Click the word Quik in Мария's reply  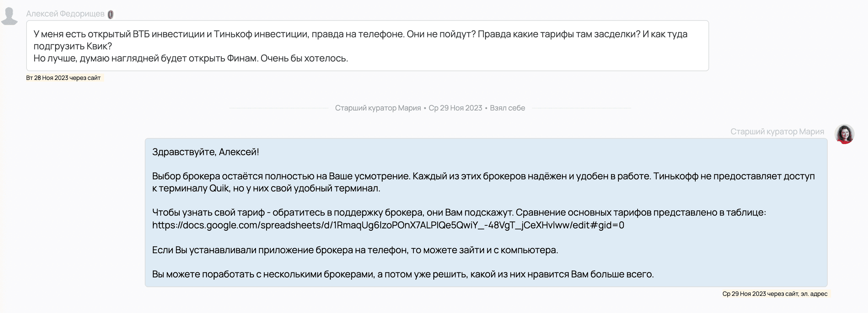coord(219,188)
